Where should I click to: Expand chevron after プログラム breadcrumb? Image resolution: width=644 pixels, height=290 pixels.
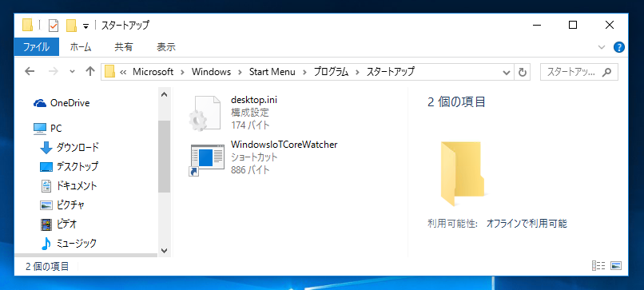(x=358, y=72)
